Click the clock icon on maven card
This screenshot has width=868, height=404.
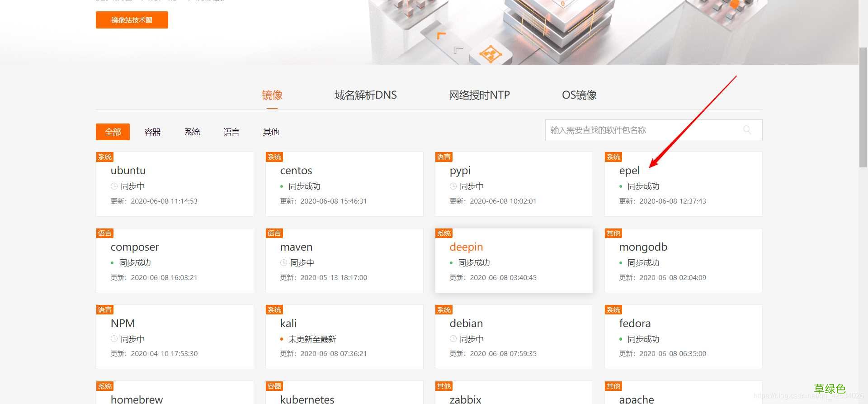coord(283,262)
